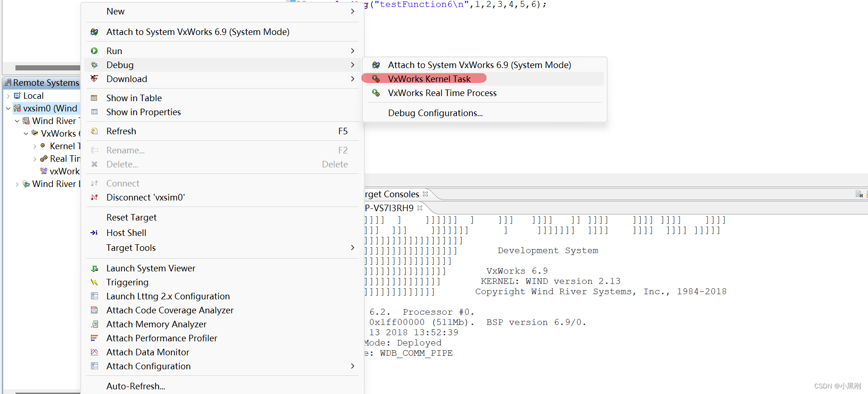
Task: Click the Host Shell icon
Action: 94,233
